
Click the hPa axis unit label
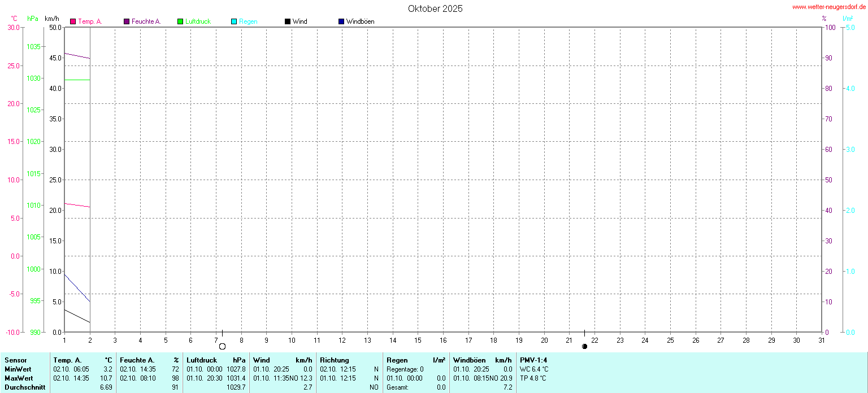point(33,19)
